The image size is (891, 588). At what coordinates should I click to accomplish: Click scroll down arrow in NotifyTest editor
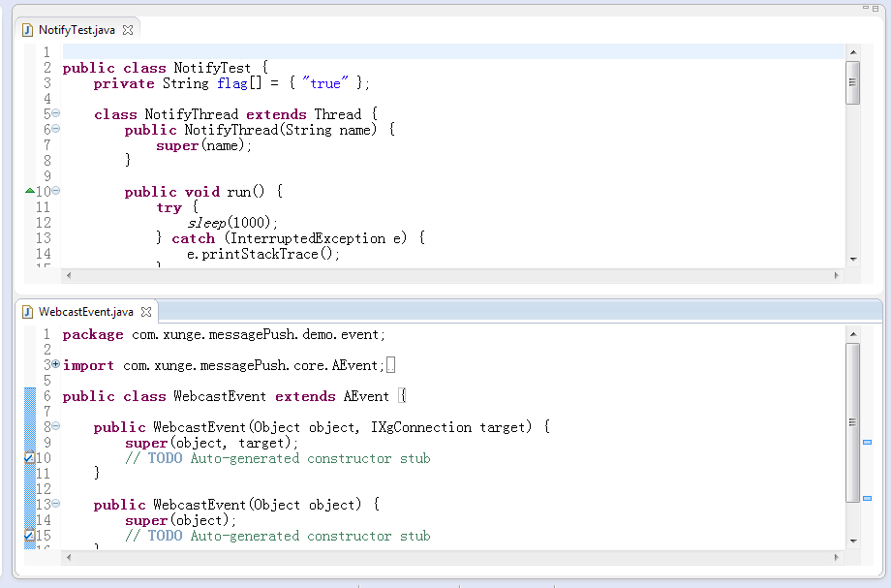853,260
